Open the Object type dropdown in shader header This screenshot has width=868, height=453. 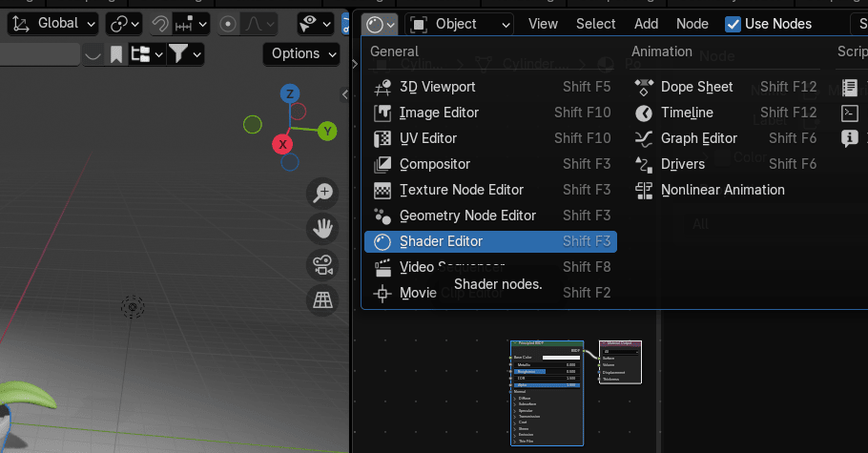[x=459, y=24]
